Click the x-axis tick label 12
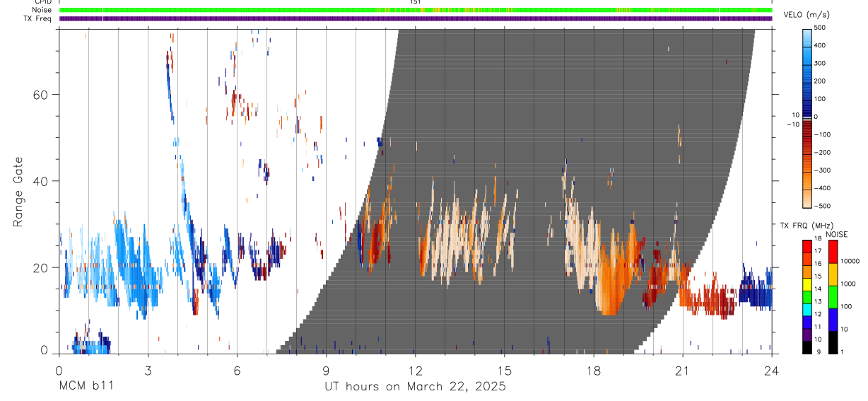The width and height of the screenshot is (868, 401). [416, 370]
